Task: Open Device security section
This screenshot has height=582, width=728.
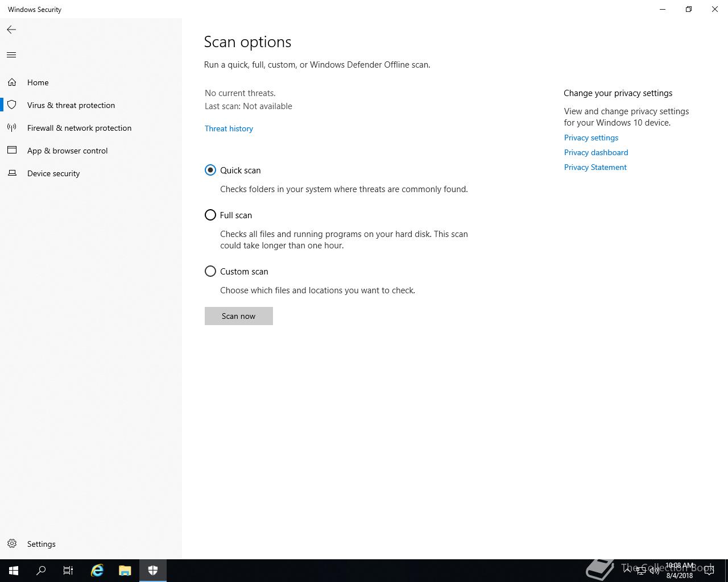Action: [91, 173]
